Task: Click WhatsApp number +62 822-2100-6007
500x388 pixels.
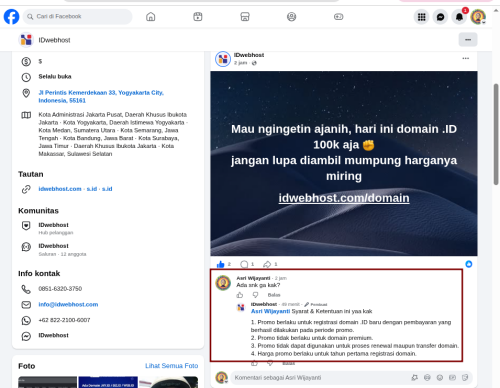Action: [64, 320]
